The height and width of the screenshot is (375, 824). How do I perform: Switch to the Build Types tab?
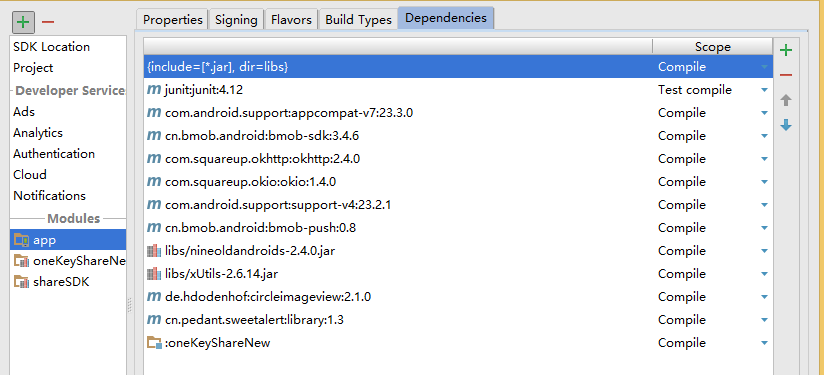(358, 19)
